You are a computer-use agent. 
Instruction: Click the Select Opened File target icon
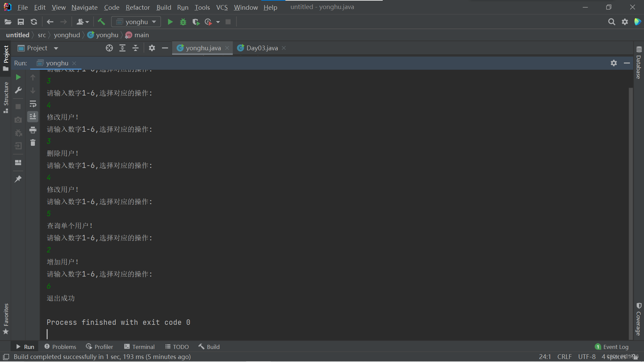pyautogui.click(x=109, y=48)
